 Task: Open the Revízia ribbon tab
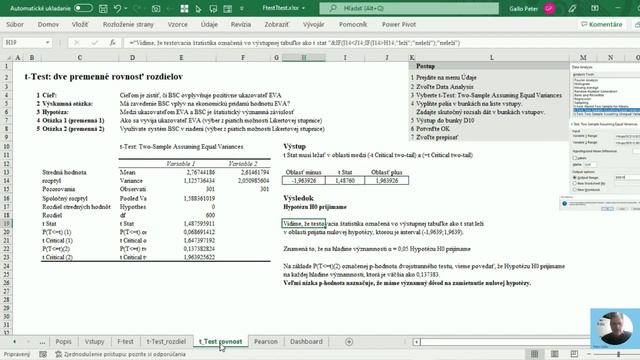(241, 24)
